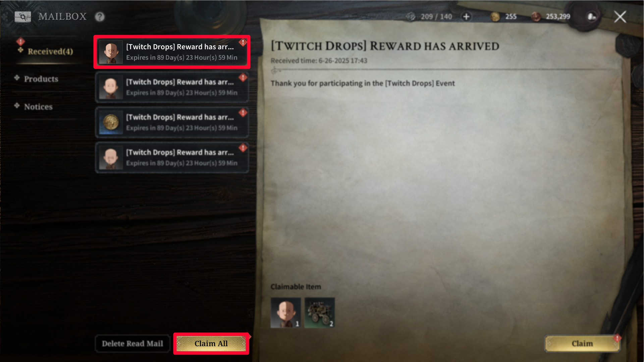
Task: Click the character head claimable item thumbnail
Action: pyautogui.click(x=285, y=312)
